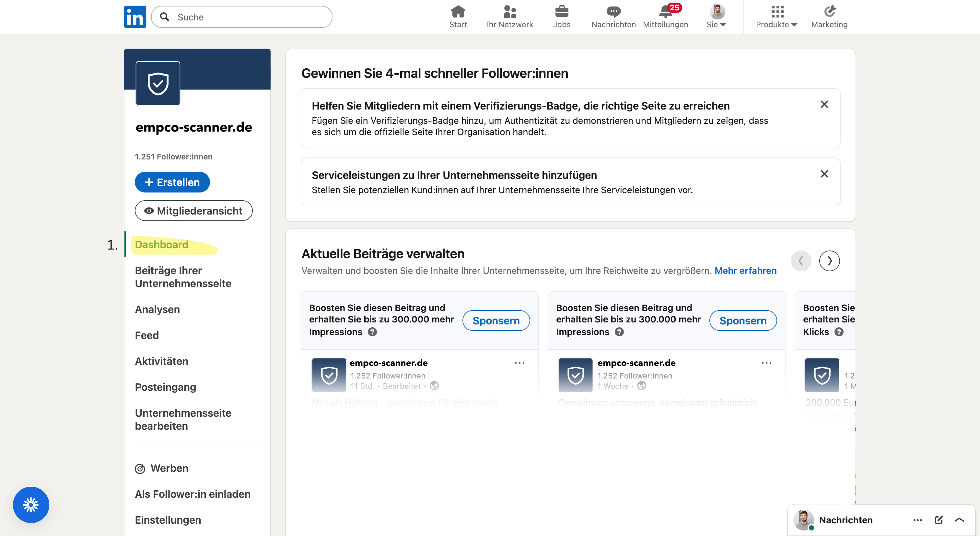The image size is (980, 536).
Task: Open Impressions help icon on first post card
Action: [372, 332]
